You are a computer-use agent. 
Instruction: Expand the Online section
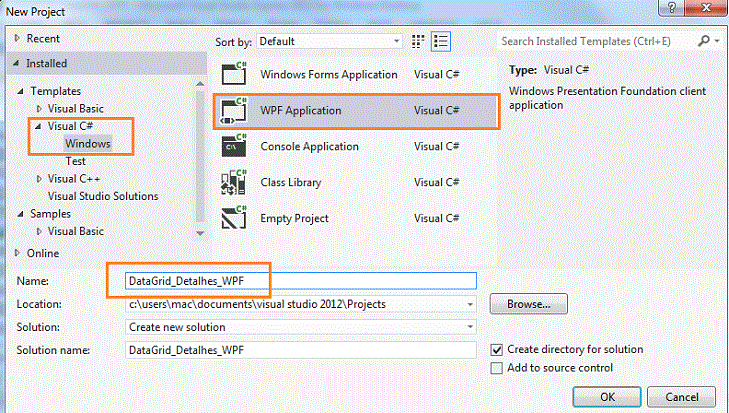click(17, 253)
